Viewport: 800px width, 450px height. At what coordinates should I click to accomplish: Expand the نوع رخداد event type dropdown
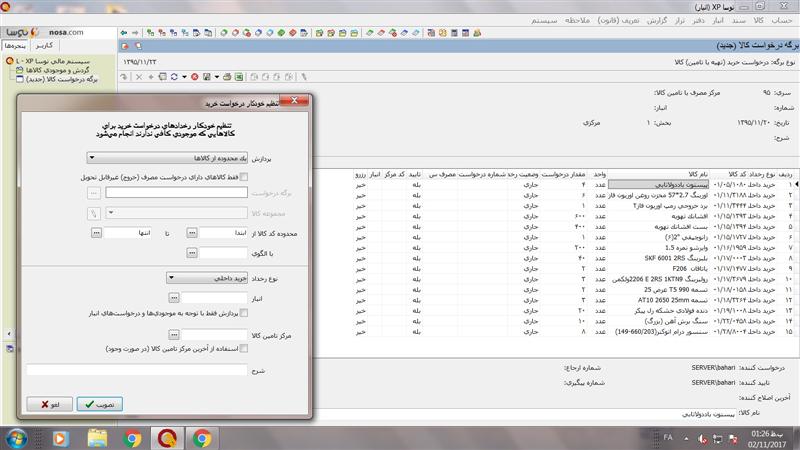tap(200, 279)
